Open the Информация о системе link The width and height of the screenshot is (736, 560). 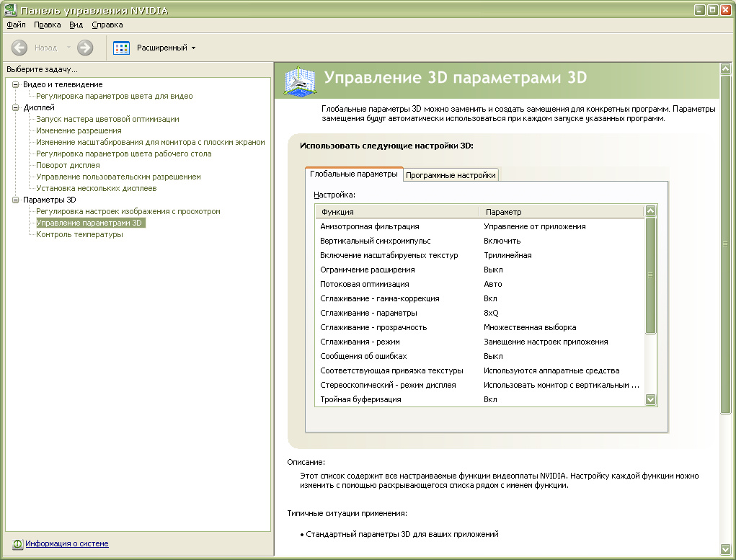click(66, 543)
